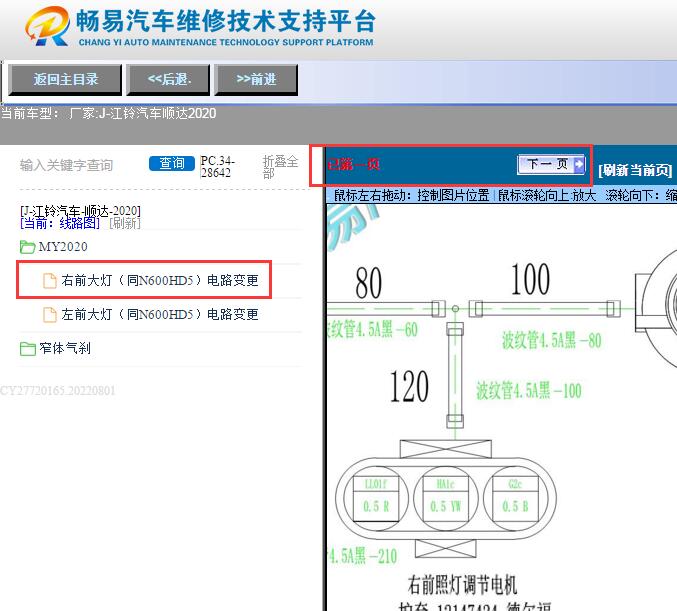The height and width of the screenshot is (611, 677).
Task: Click the file icon beside 左前大灯 entry
Action: click(x=50, y=315)
